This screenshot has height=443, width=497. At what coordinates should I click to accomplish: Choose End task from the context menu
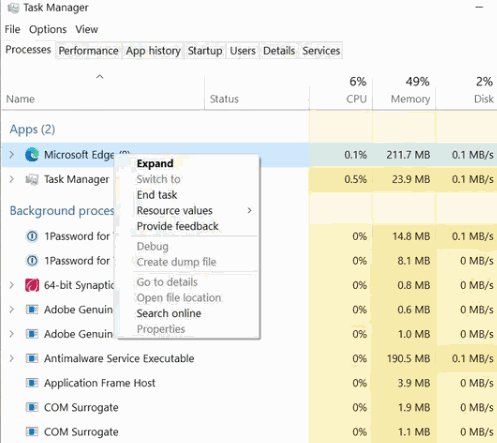(x=157, y=195)
